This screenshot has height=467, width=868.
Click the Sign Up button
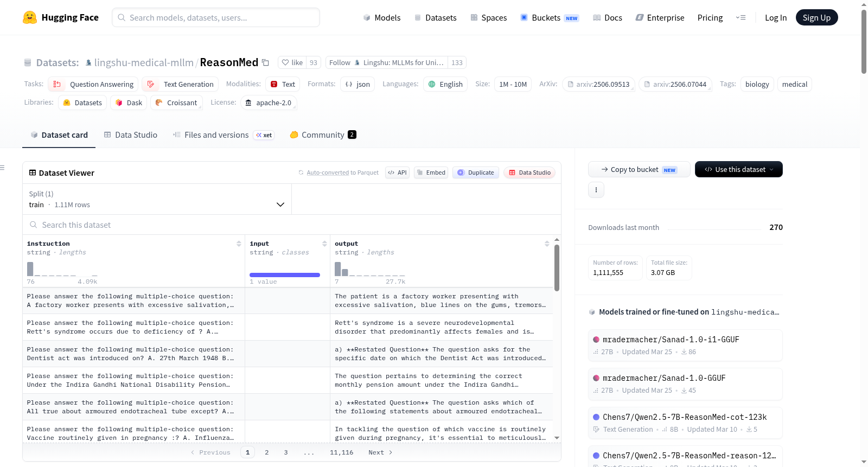coord(816,18)
